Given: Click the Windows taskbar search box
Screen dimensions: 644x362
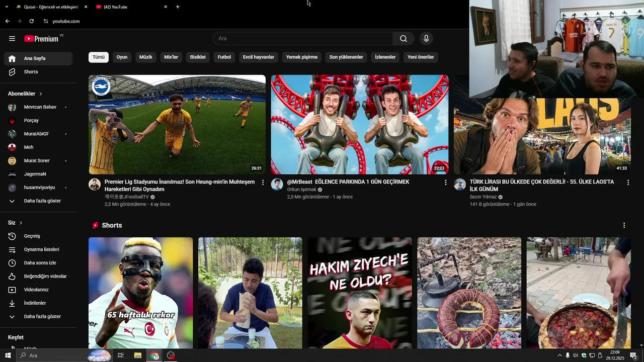Looking at the screenshot, I should pos(63,355).
